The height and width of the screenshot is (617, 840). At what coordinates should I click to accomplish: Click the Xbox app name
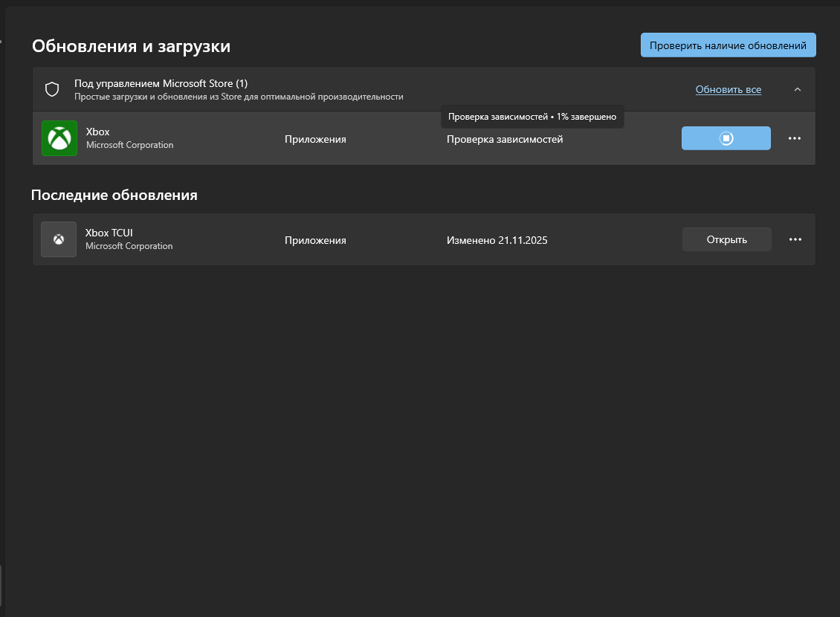tap(97, 132)
